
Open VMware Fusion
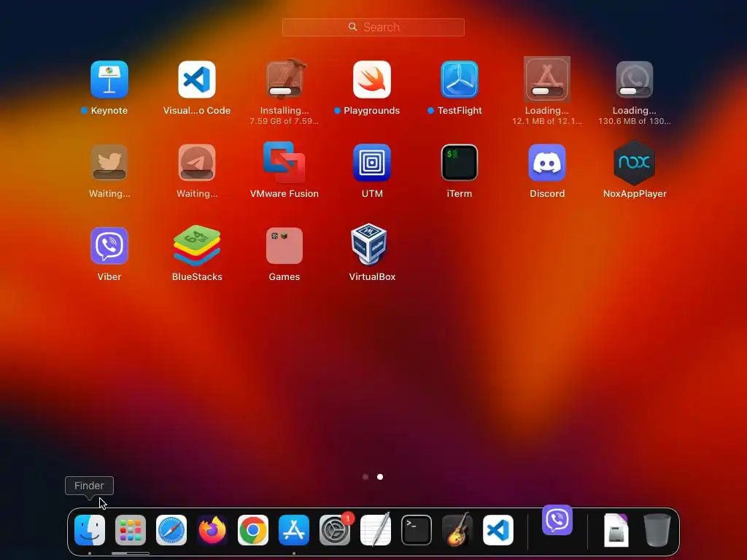(x=285, y=162)
